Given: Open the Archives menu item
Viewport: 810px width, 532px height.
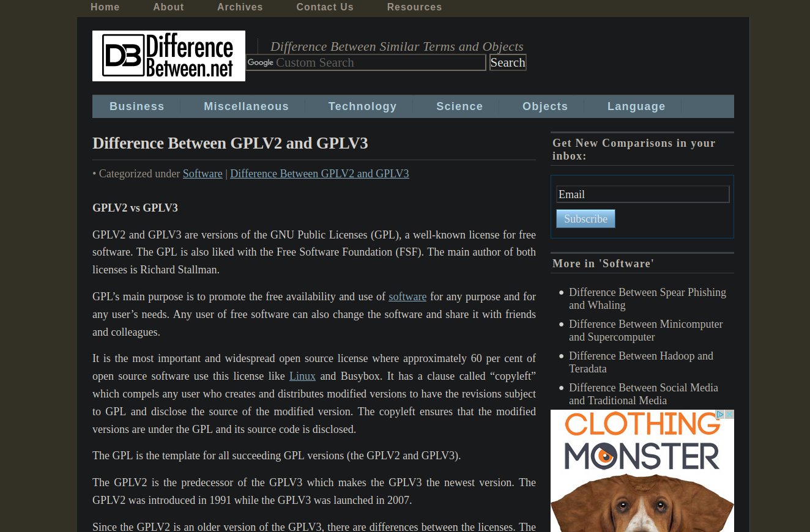Looking at the screenshot, I should [x=240, y=7].
